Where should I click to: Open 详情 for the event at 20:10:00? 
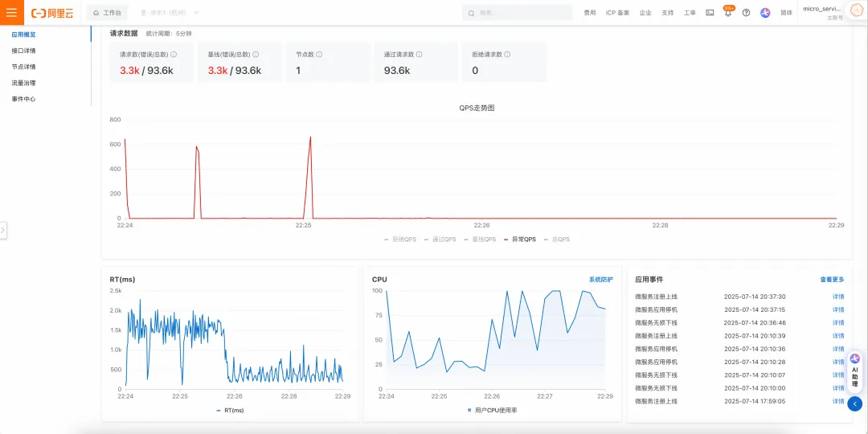(838, 388)
